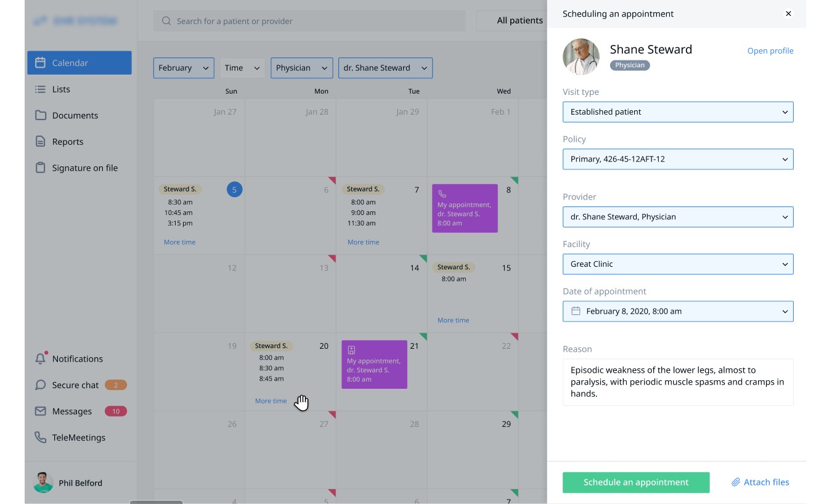The image size is (832, 504).
Task: Select the 10:45 am slot on day 5
Action: point(179,213)
